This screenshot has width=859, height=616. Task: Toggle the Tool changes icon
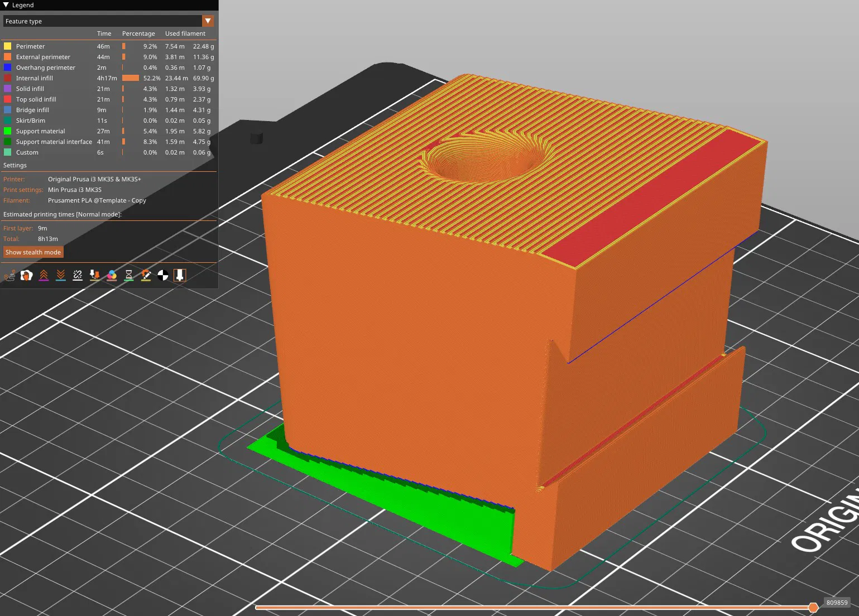[x=95, y=275]
